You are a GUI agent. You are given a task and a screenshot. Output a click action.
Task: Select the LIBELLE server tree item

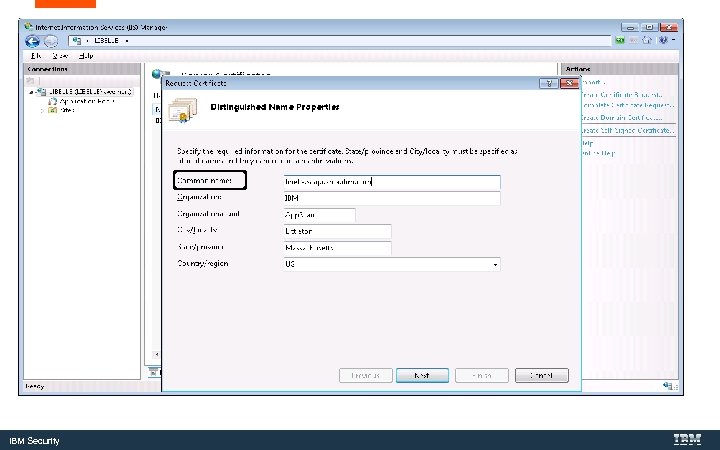(x=90, y=92)
